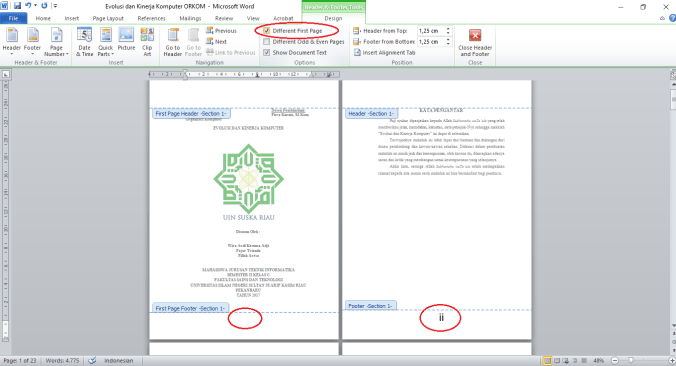Image resolution: width=676 pixels, height=366 pixels.
Task: Toggle Show Document Text checkbox
Action: click(267, 52)
